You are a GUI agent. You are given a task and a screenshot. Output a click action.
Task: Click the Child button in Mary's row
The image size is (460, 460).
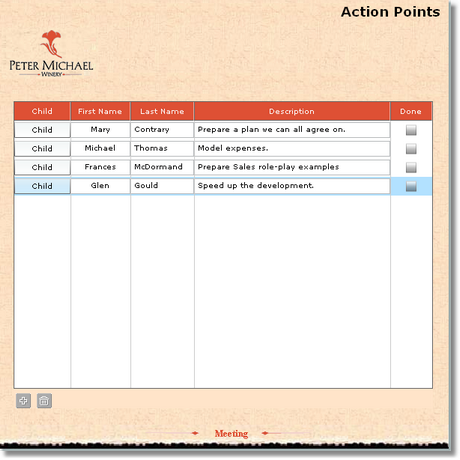42,130
